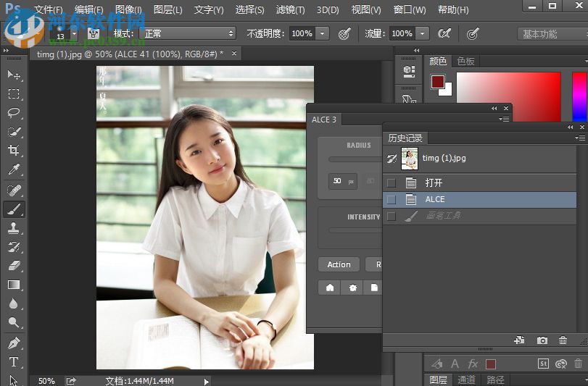Open the 滤镜(T) menu
The width and height of the screenshot is (588, 386).
click(290, 9)
